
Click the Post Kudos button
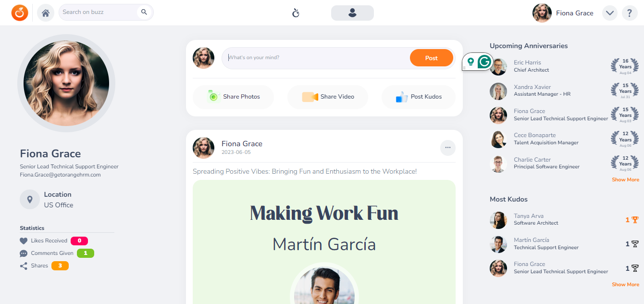pyautogui.click(x=419, y=97)
